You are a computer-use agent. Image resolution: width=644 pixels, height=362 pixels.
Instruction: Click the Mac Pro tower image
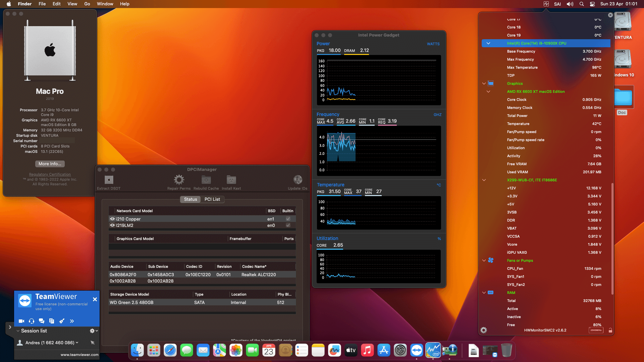click(50, 50)
